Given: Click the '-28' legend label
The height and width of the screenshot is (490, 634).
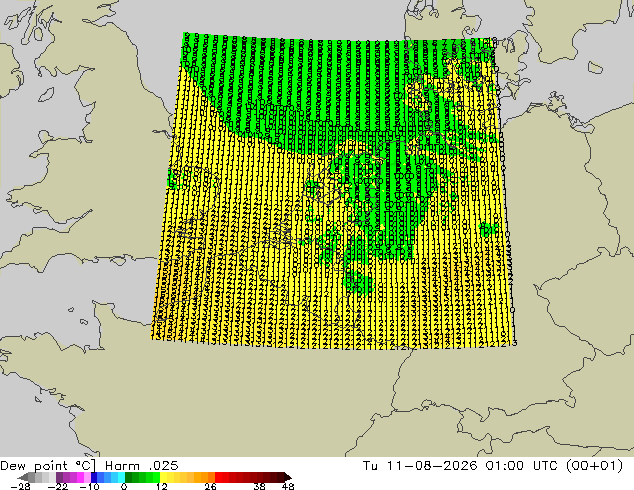Looking at the screenshot, I should [21, 486].
